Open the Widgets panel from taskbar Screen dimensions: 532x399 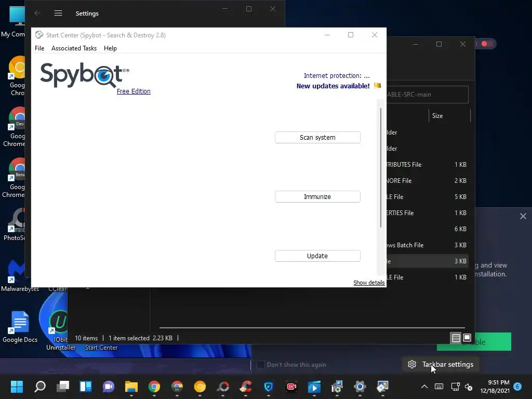pyautogui.click(x=86, y=387)
